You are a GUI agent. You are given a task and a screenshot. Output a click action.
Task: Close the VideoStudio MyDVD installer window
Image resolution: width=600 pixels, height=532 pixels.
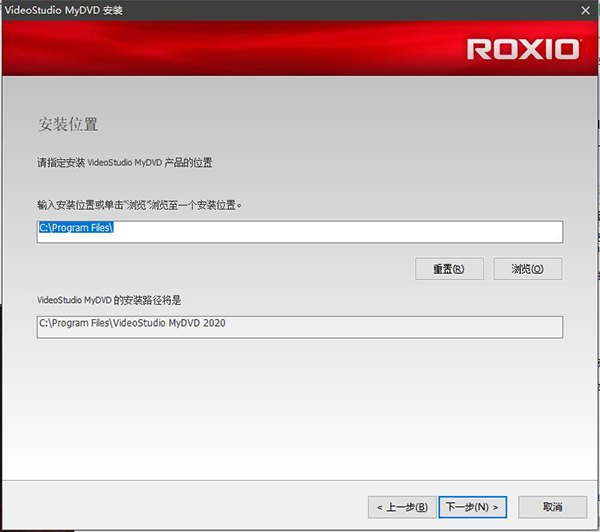585,10
